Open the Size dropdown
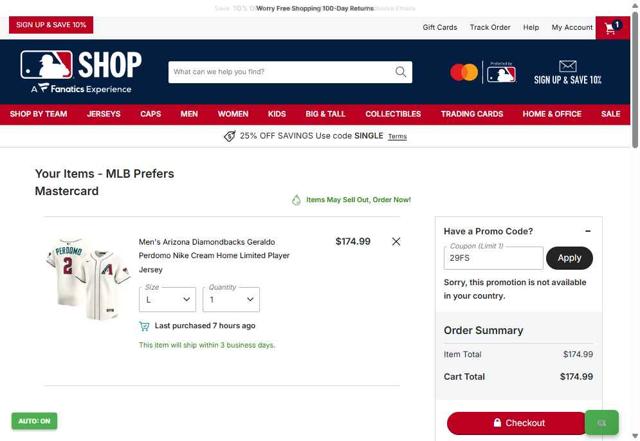This screenshot has width=640, height=441. tap(167, 299)
